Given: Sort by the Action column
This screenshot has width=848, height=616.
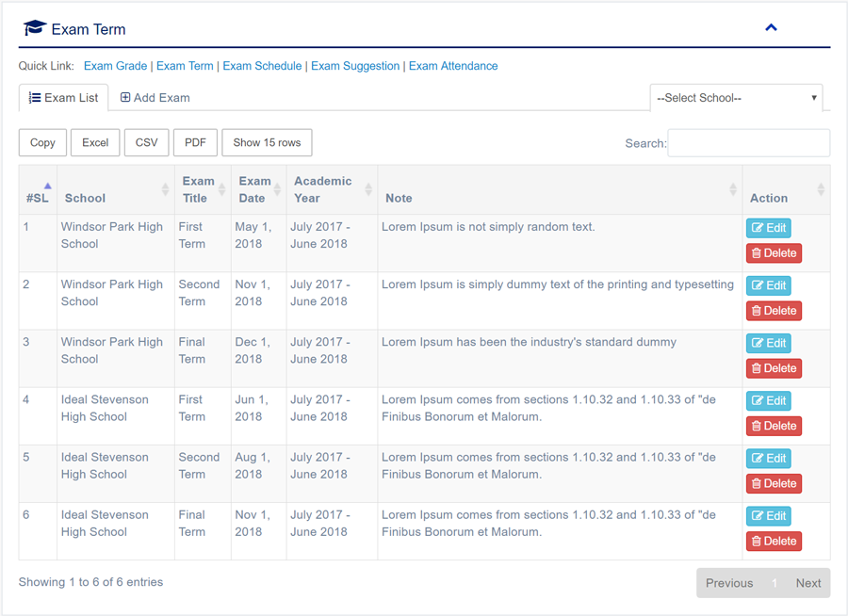Looking at the screenshot, I should (786, 190).
